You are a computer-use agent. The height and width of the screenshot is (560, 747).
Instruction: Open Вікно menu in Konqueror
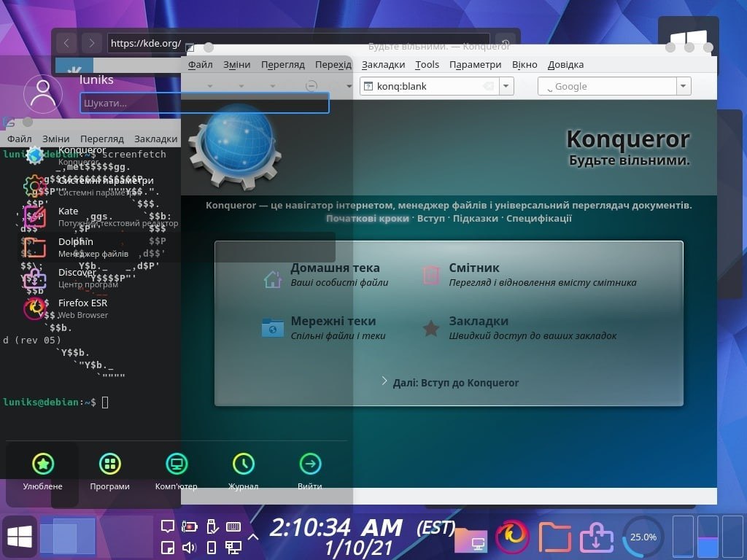pyautogui.click(x=525, y=64)
